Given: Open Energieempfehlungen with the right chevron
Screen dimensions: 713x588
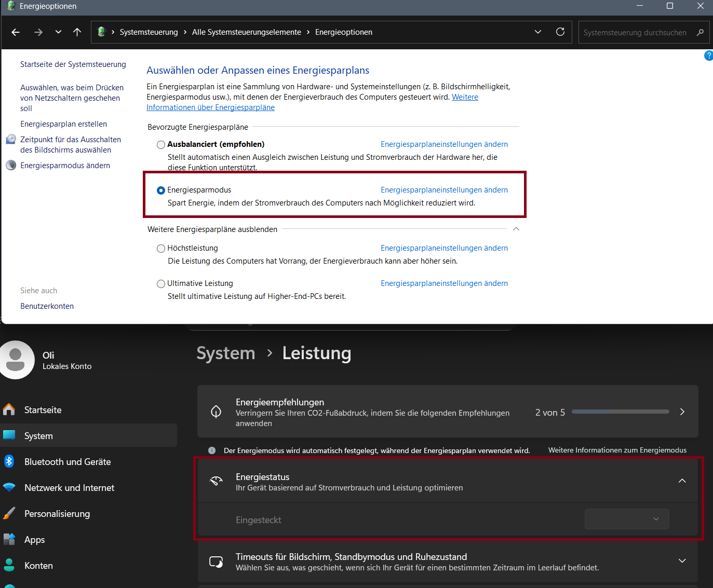Looking at the screenshot, I should click(682, 412).
